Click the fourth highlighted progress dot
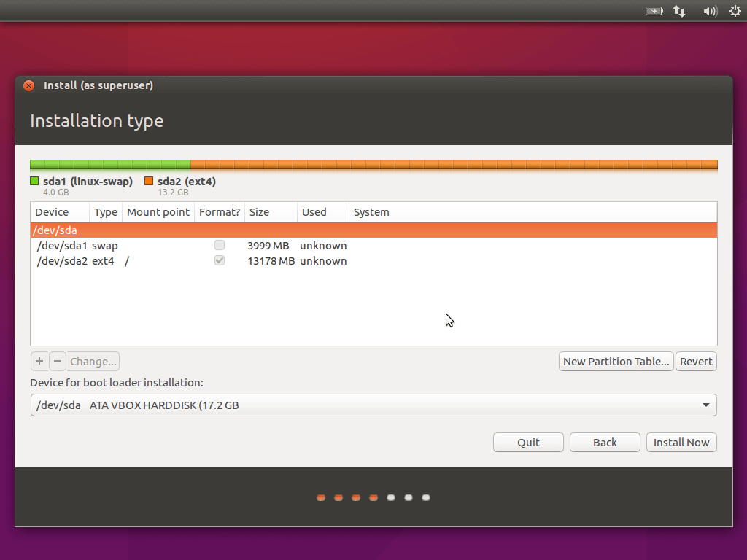Screen dimensions: 747x560 click(373, 497)
